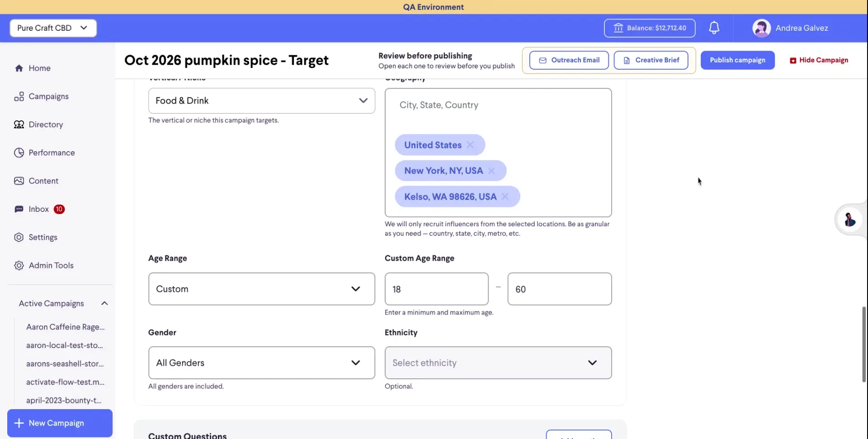Open Age Range Custom dropdown
Viewport: 868px width, 439px height.
tap(261, 289)
